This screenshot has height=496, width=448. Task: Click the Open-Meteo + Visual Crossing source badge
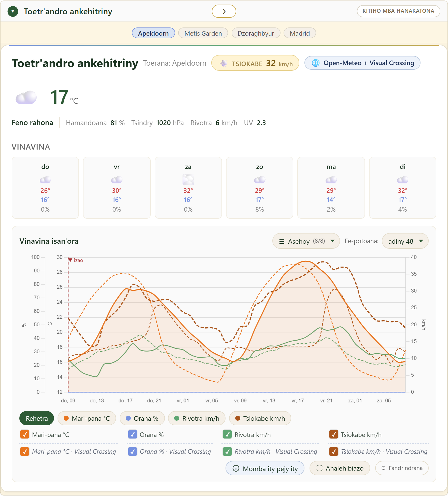[362, 63]
